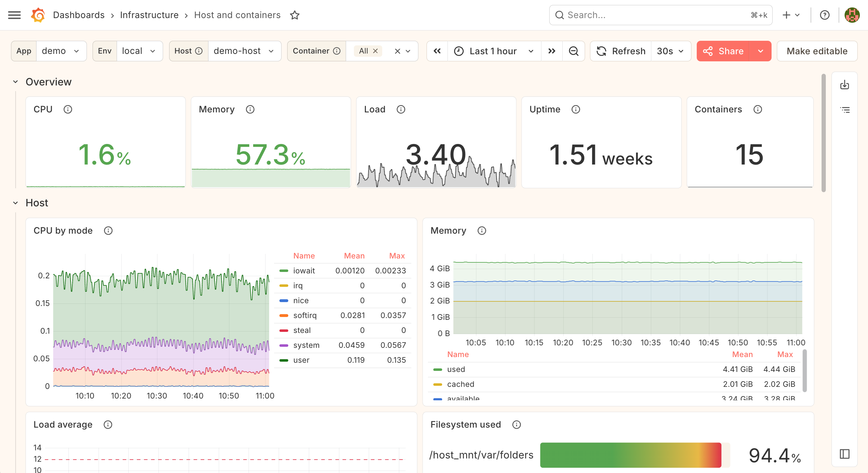The image size is (868, 473).
Task: Open the Last 1 hour time picker
Action: click(x=494, y=51)
